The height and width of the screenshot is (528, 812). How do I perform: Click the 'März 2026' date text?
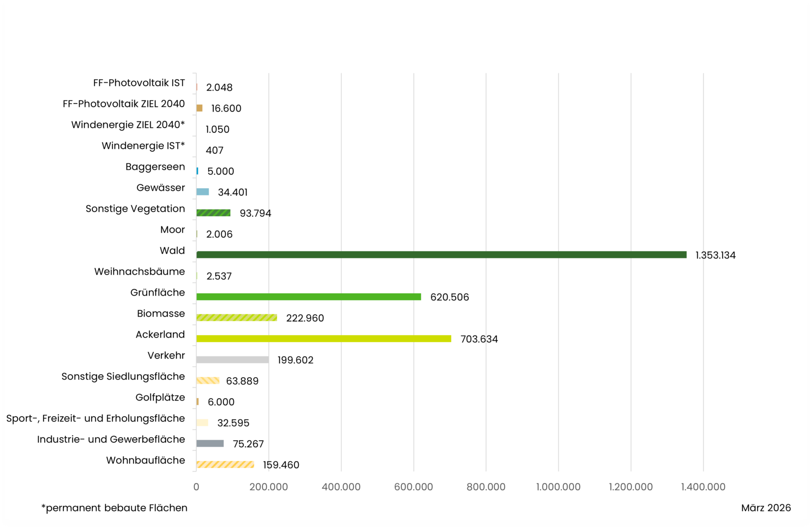click(766, 508)
